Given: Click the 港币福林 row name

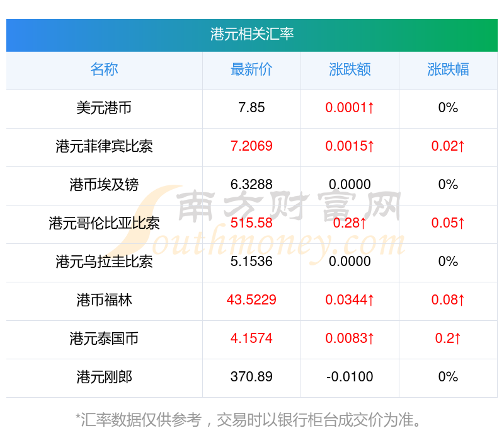Looking at the screenshot, I should pos(104,300).
